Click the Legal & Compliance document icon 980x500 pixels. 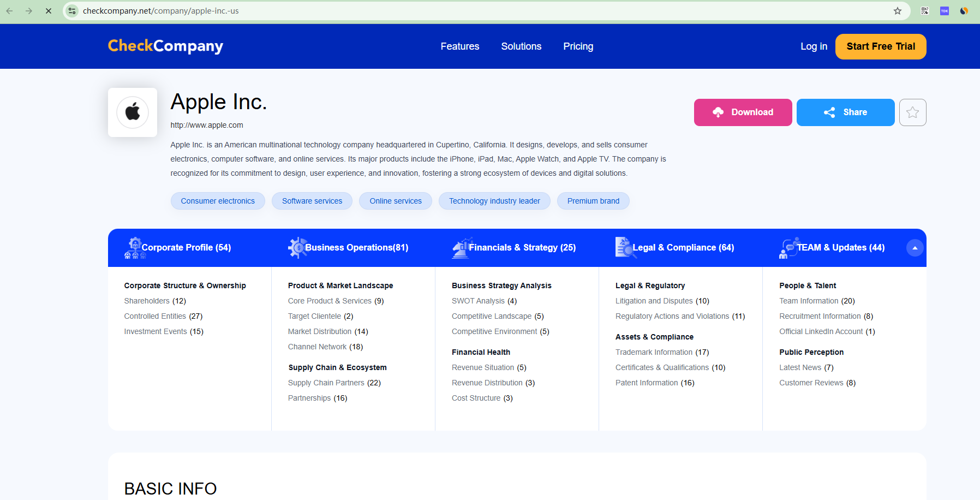click(624, 247)
